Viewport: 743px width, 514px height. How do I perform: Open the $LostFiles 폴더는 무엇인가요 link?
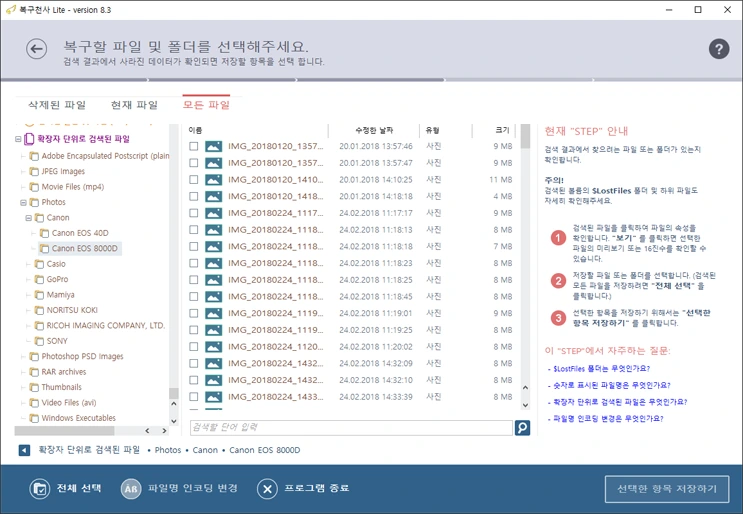[x=601, y=369]
